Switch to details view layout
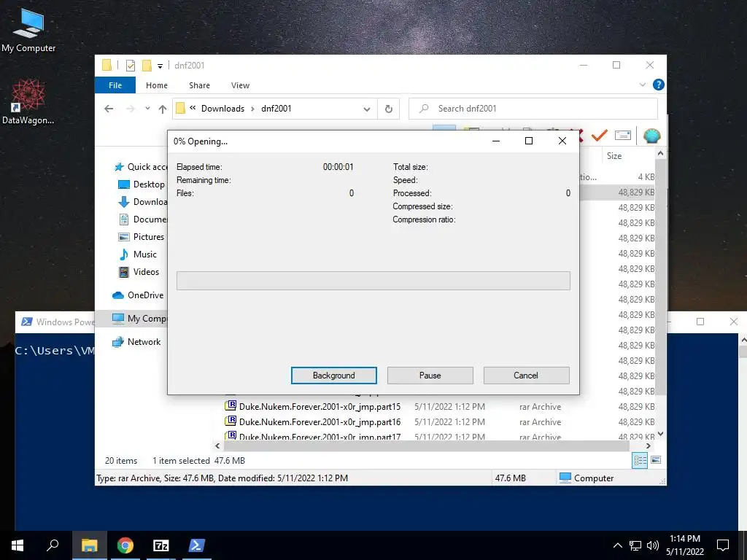 pyautogui.click(x=640, y=461)
